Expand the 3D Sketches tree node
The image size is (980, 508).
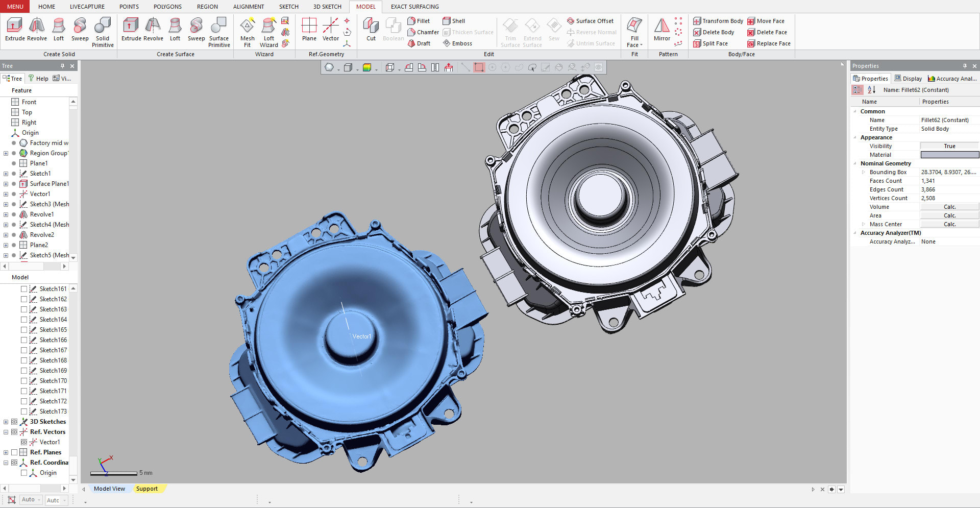(6, 422)
